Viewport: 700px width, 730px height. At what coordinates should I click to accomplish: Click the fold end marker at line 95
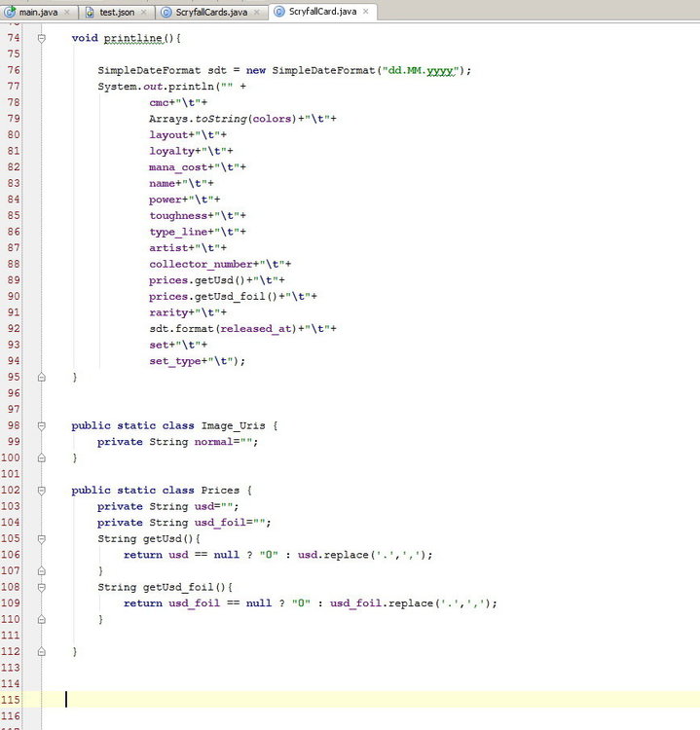pos(42,377)
